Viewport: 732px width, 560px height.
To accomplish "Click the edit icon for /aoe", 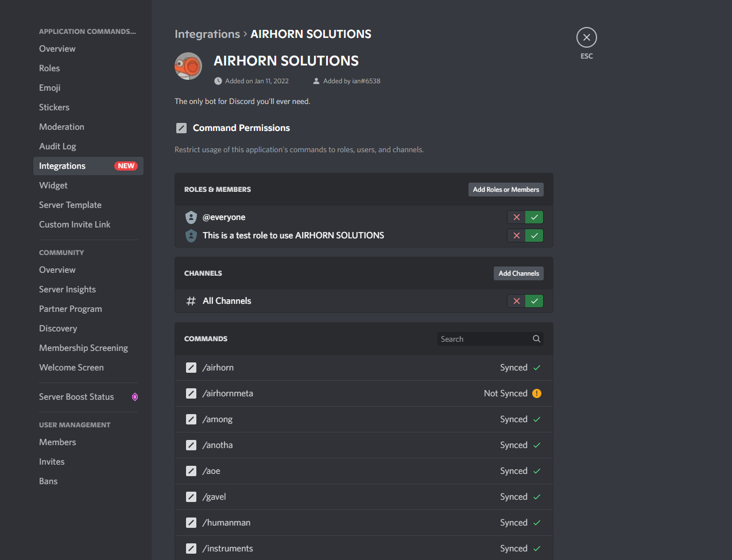I will click(191, 471).
